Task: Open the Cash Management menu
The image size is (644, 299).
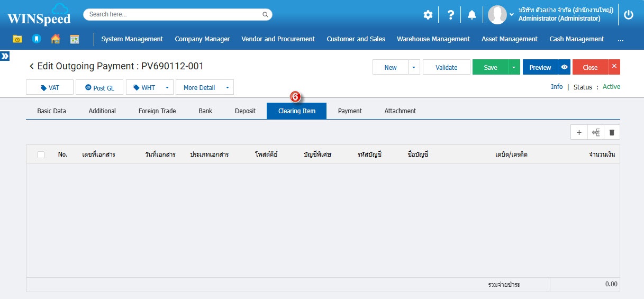Action: [x=576, y=39]
